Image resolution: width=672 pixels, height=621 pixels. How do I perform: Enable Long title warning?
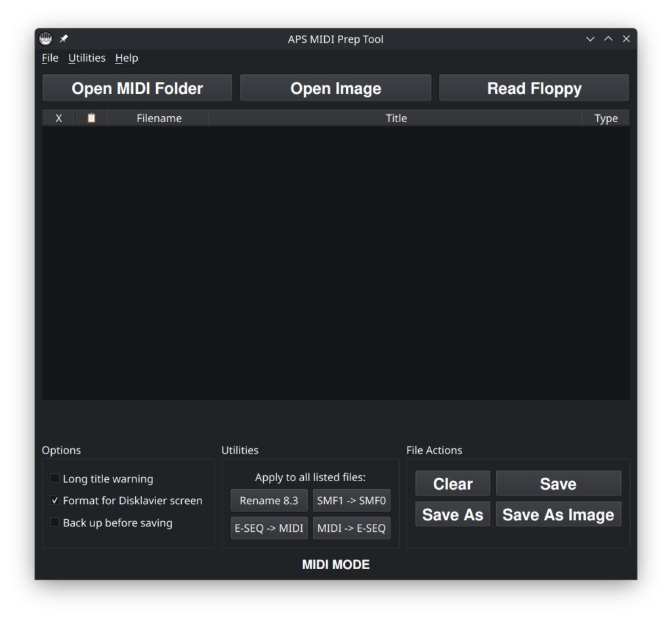[x=54, y=479]
